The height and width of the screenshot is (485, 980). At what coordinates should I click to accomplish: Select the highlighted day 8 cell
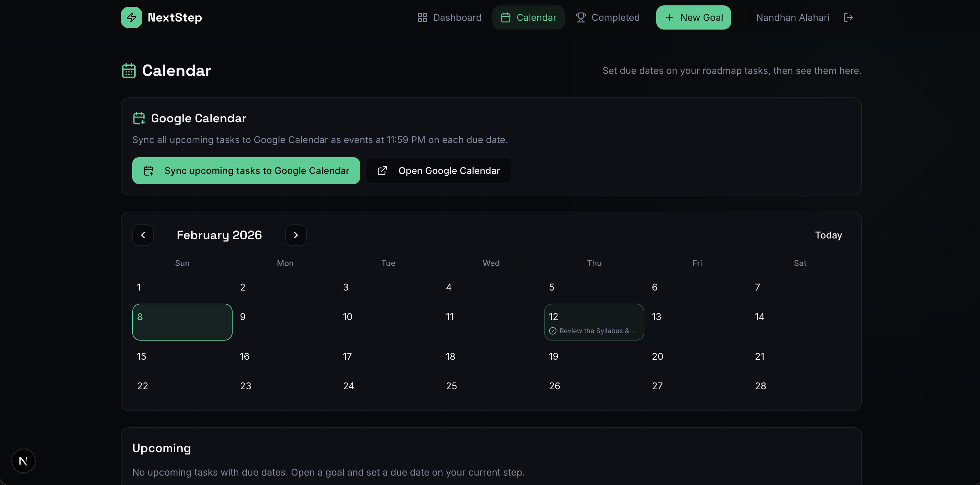click(x=182, y=322)
